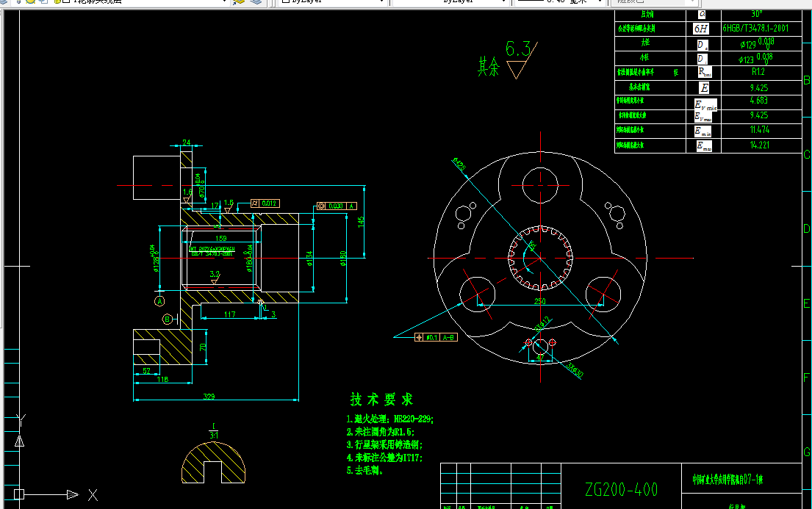Select the HB220-229 technical note line 1
Viewport: 812px width, 509px height.
(390, 419)
